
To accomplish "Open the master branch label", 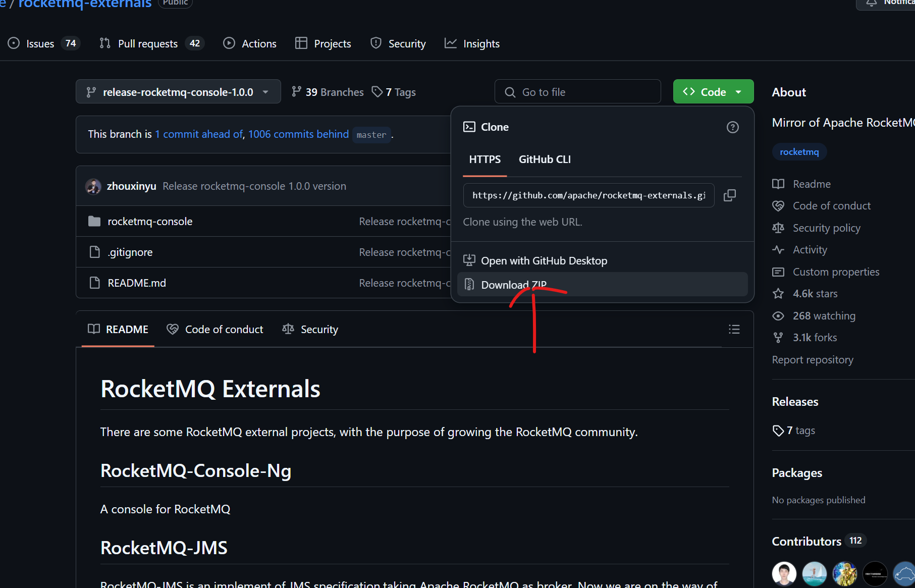I will coord(371,135).
